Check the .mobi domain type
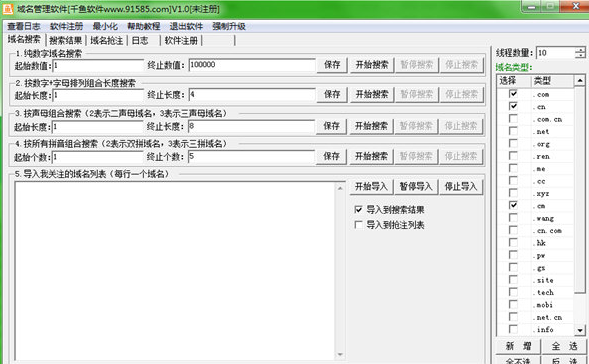Image resolution: width=589 pixels, height=364 pixels. [x=513, y=304]
